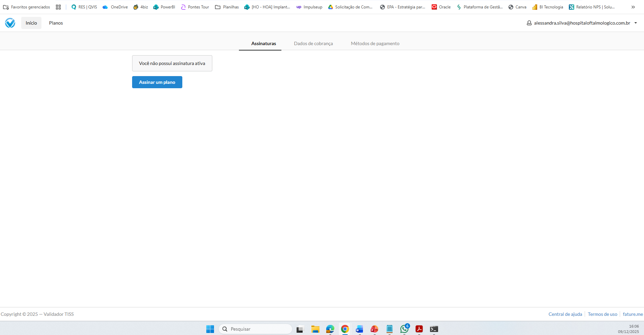Screen dimensions: 644x335
Task: Open Word from the taskbar
Action: 359,329
